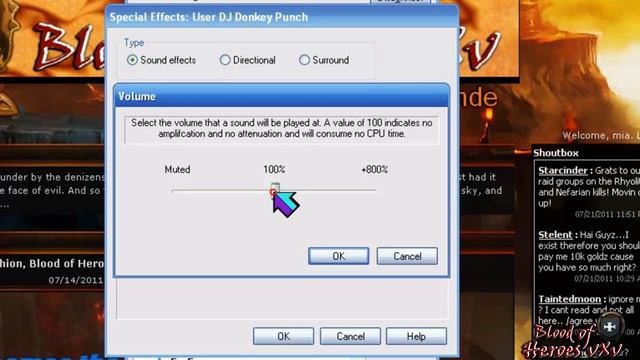This screenshot has width=640, height=360.
Task: Open Taintedmoon's name link in Shoutbox
Action: pos(569,299)
